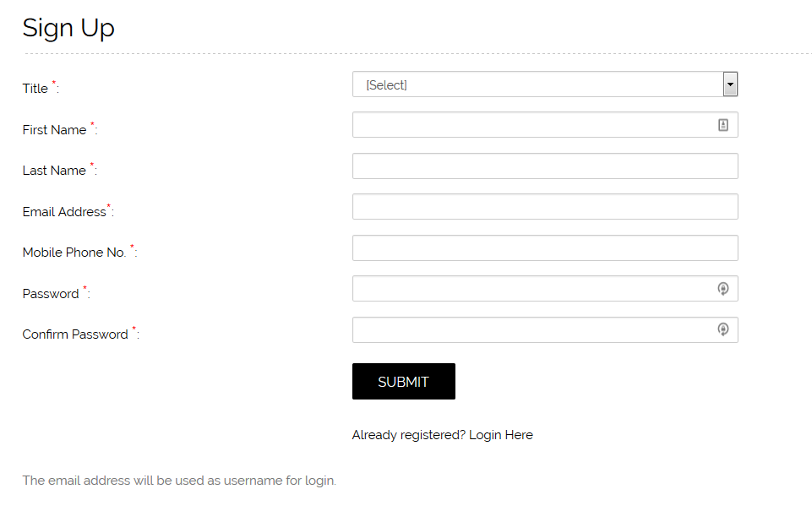Select the Email Address input box

coord(545,207)
